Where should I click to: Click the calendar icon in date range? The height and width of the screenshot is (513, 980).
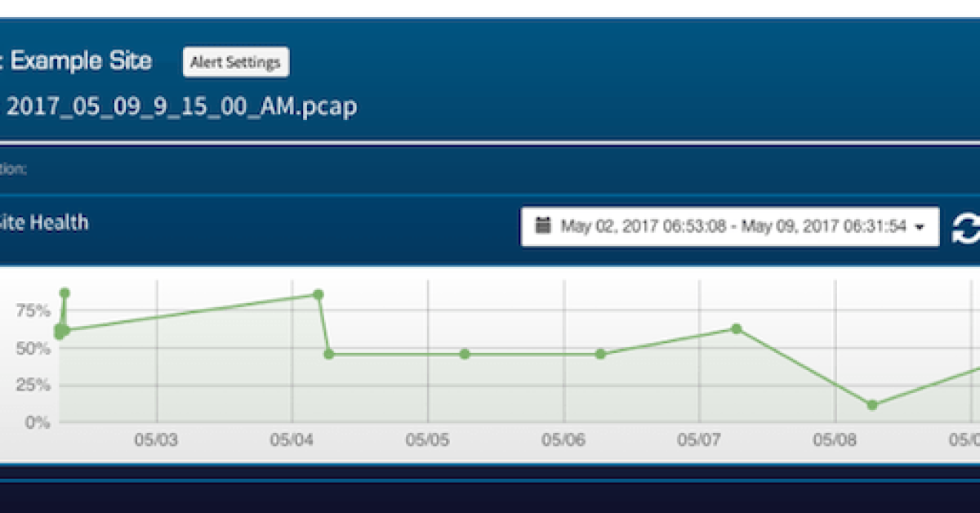tap(543, 225)
